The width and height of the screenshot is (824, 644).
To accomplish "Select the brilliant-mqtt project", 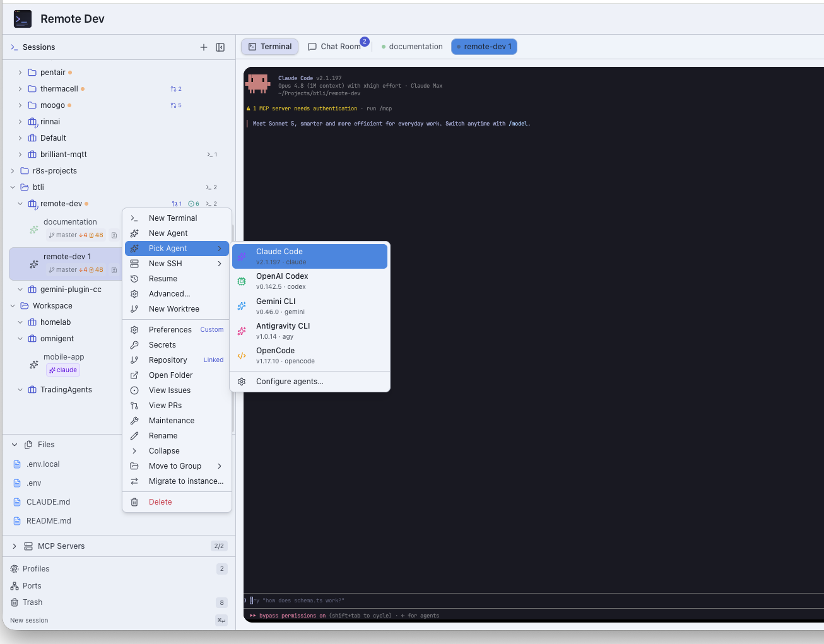I will point(64,155).
